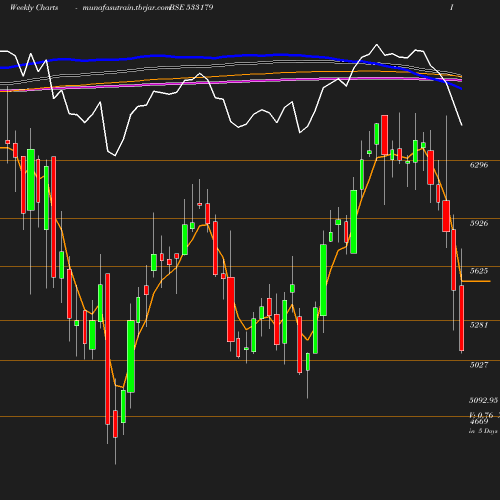500x500 pixels.
Task: Click the "Weekly Charts" title text
Action: tap(34, 8)
